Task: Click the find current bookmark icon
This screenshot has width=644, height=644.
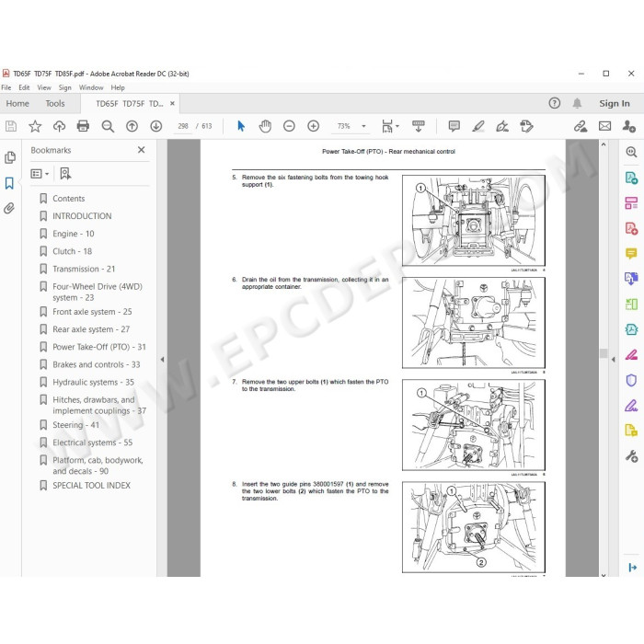Action: 65,174
